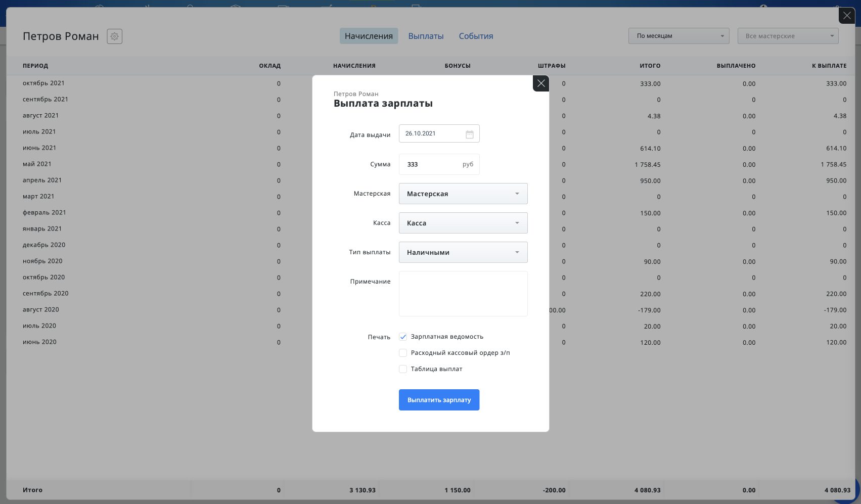Open settings gear next to Петров Роман
This screenshot has height=504, width=861.
coord(115,36)
